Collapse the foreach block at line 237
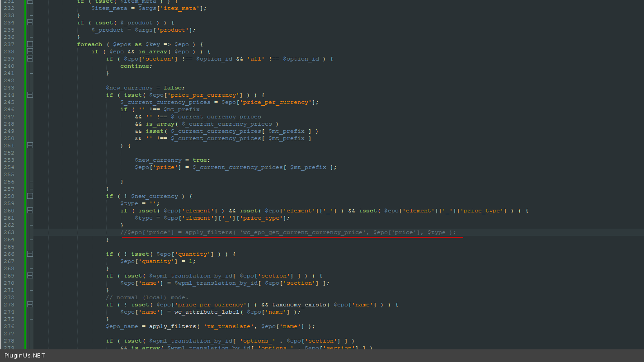 click(x=30, y=44)
